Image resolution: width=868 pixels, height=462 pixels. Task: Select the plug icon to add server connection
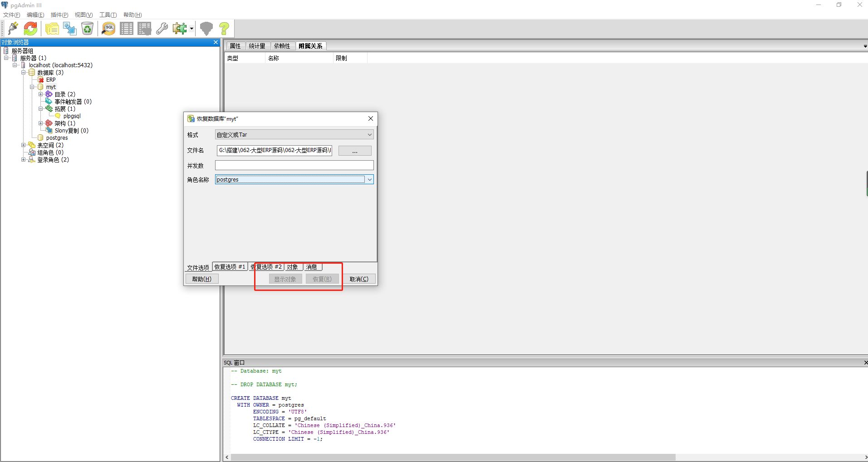click(x=12, y=28)
